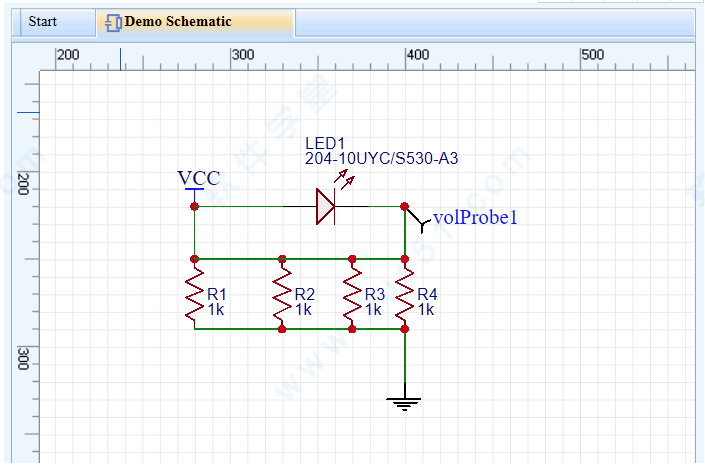Image resolution: width=705 pixels, height=467 pixels.
Task: Click the LED1 designator label
Action: 324,144
